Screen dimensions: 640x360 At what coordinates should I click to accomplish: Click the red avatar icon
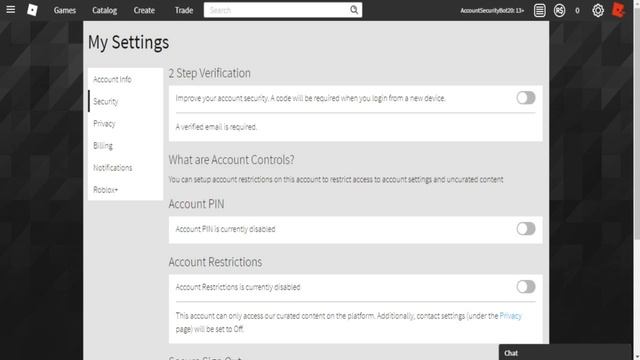pyautogui.click(x=618, y=10)
